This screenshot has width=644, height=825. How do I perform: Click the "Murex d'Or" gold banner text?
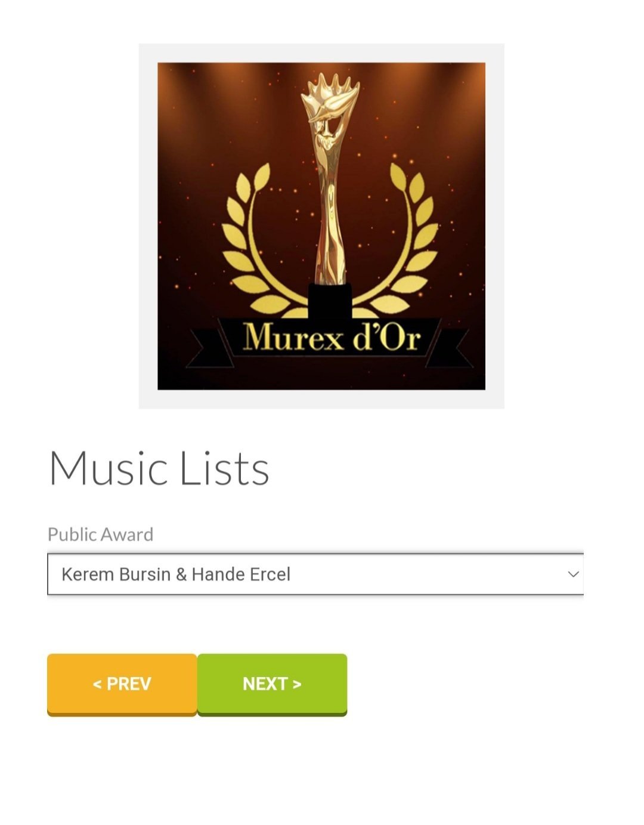tap(332, 337)
